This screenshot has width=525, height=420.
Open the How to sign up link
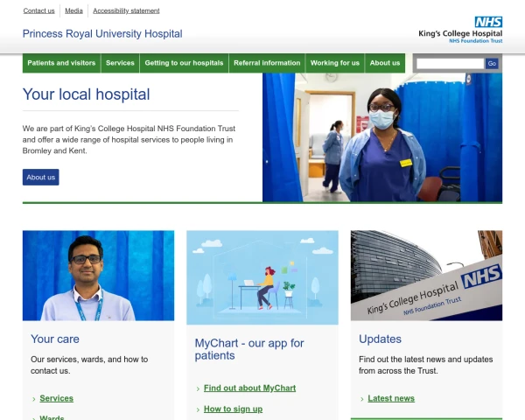233,409
